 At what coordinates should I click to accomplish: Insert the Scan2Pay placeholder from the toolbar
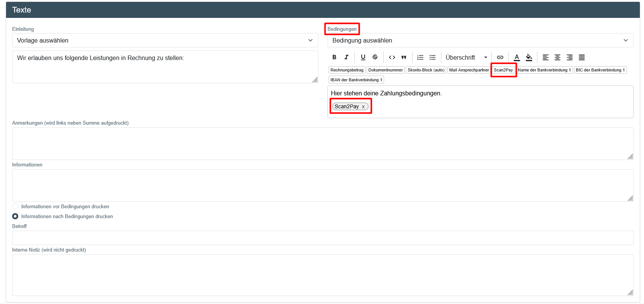coord(503,70)
